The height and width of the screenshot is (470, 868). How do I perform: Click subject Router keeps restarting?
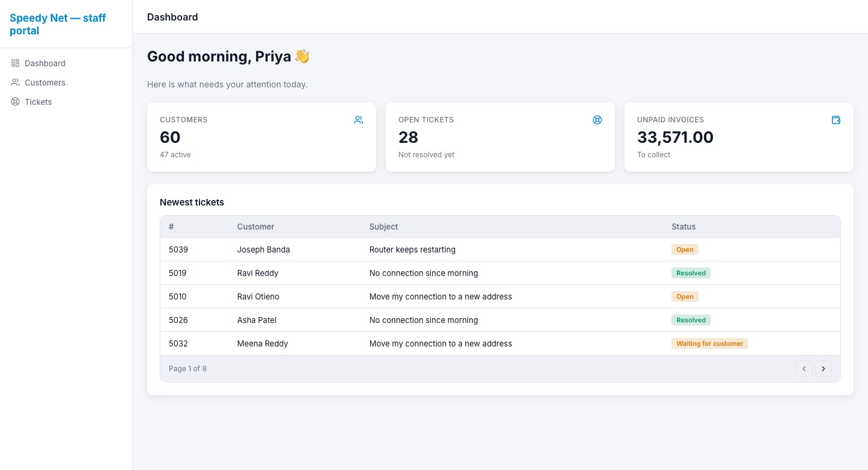(412, 249)
